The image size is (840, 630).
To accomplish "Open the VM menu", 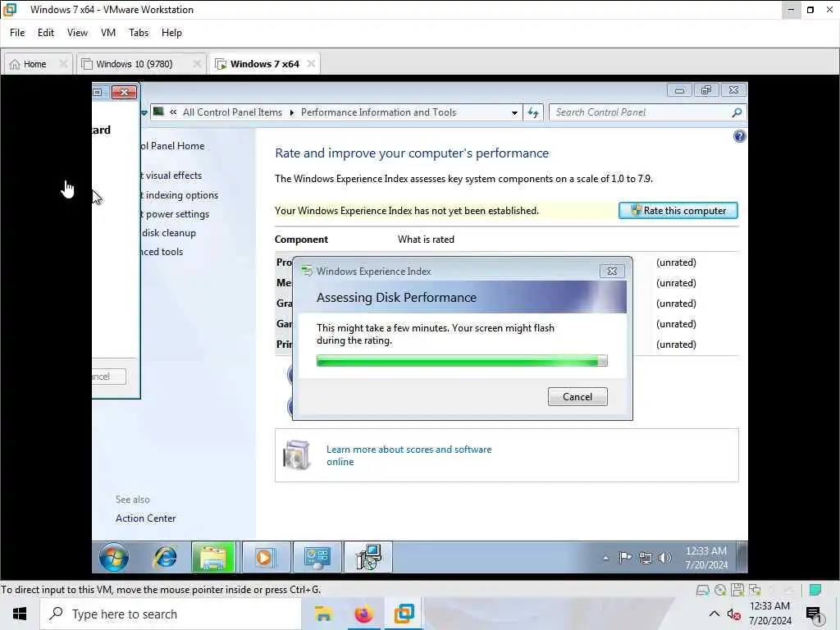I will 107,33.
